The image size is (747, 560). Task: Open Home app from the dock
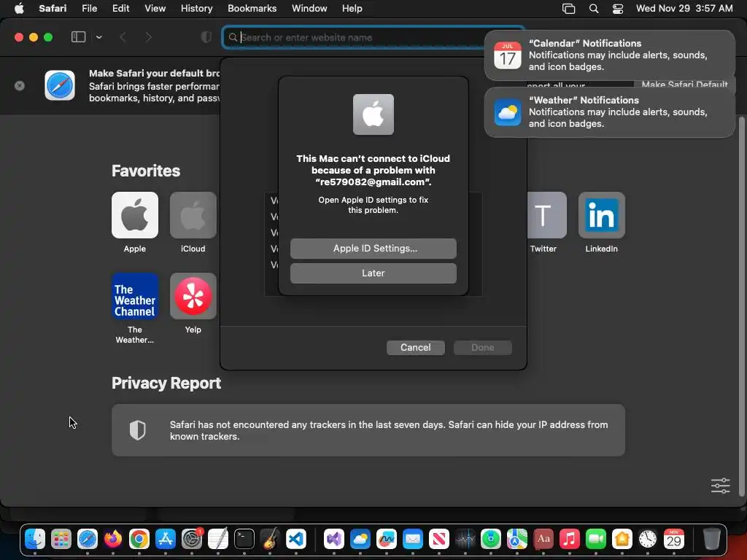tap(622, 539)
